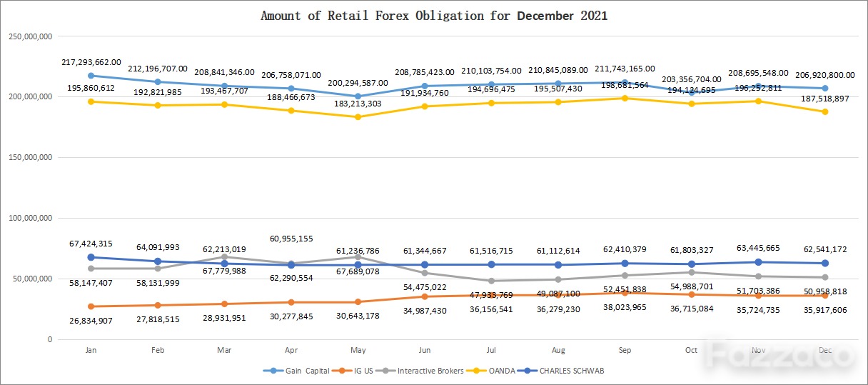The width and height of the screenshot is (868, 385).
Task: Click the Jan x-axis label
Action: click(91, 350)
